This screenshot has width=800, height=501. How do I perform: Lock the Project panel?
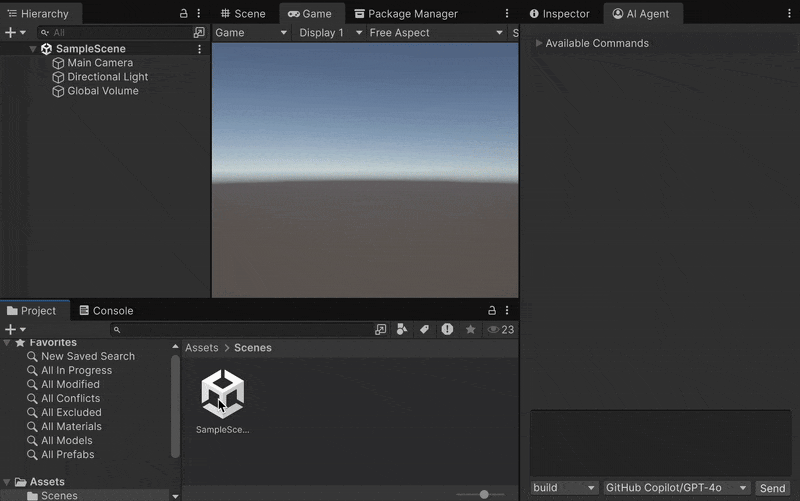(x=492, y=310)
